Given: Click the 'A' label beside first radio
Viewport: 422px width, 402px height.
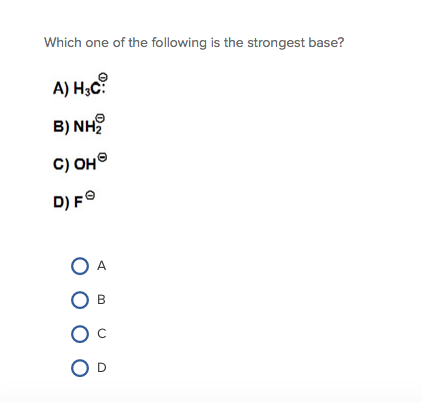Looking at the screenshot, I should point(101,266).
